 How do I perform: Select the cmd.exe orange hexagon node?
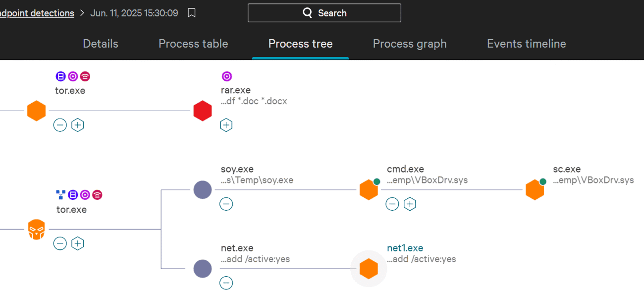click(369, 190)
